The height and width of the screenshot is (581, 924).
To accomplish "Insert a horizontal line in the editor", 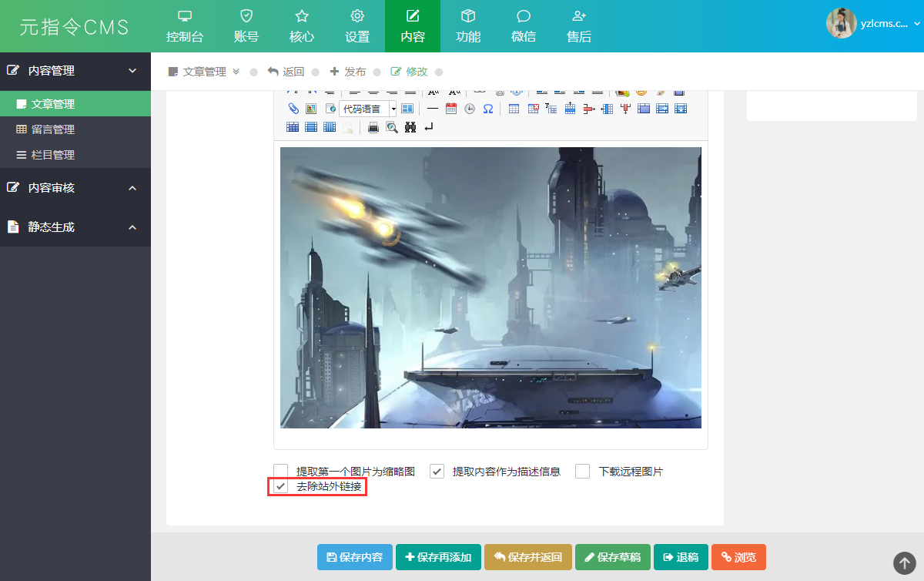I will point(433,109).
